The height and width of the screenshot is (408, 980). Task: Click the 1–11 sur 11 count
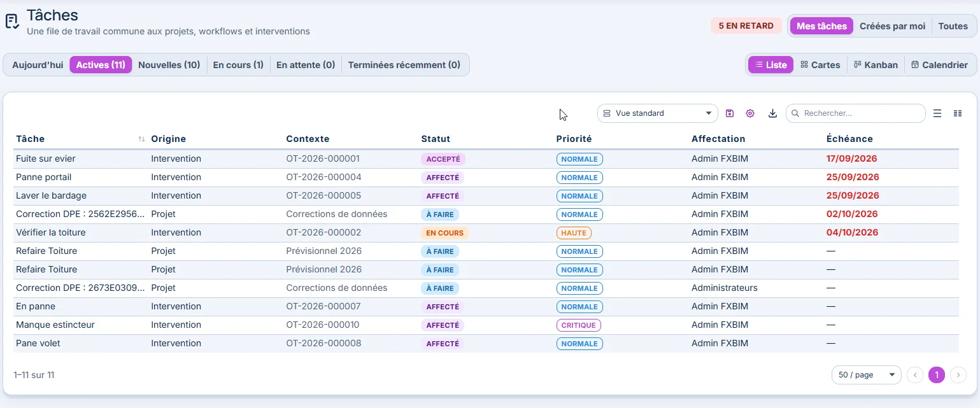tap(34, 375)
